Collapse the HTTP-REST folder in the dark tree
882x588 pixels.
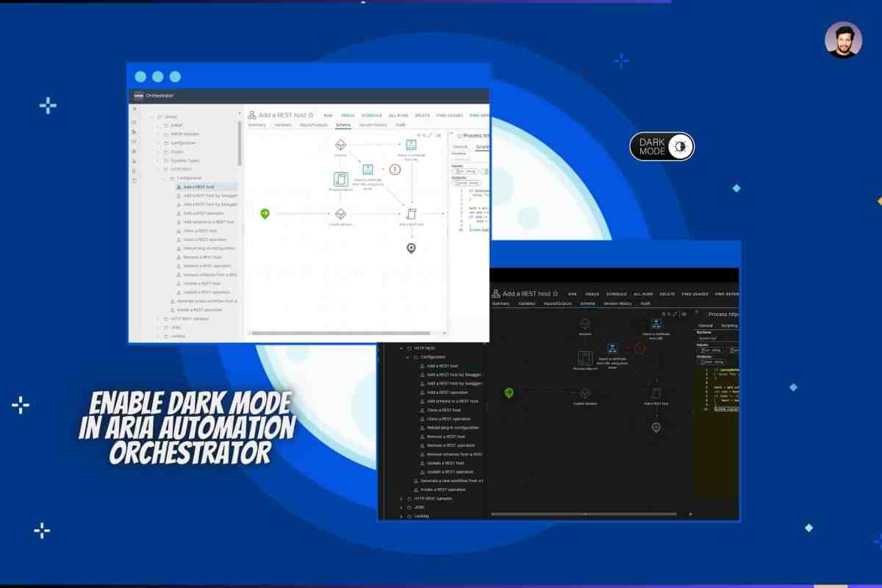401,348
